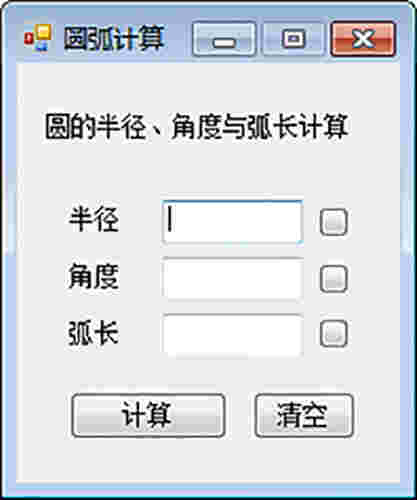Viewport: 417px width, 500px height.
Task: Click the 圆弧计算 application icon in title bar
Action: point(38,38)
